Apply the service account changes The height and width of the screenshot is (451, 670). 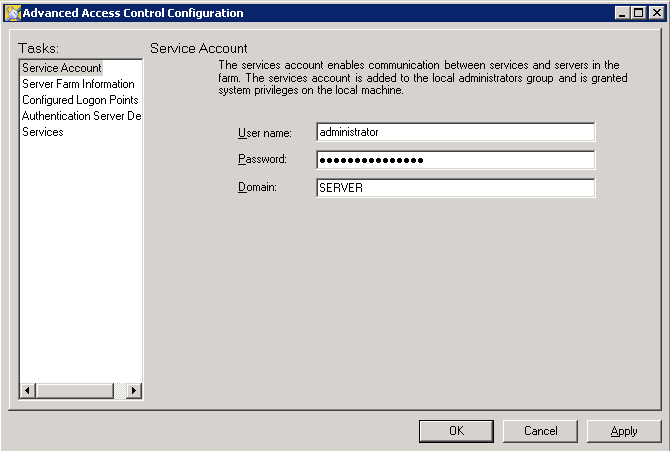coord(624,431)
